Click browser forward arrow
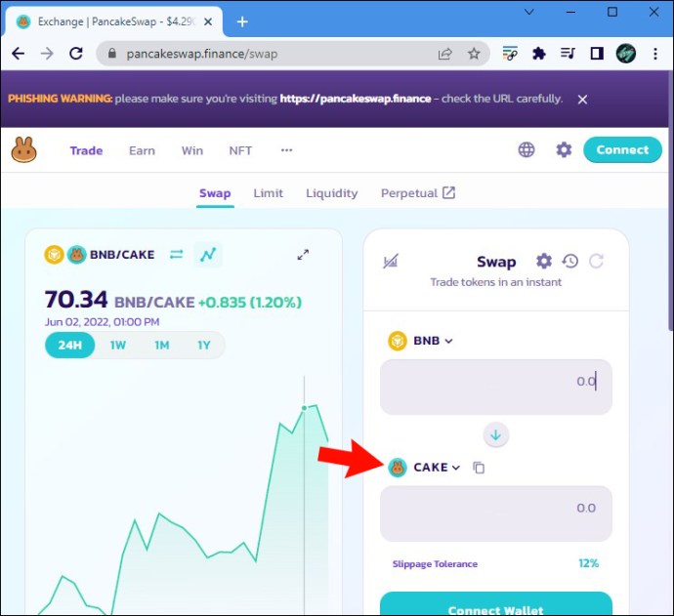This screenshot has width=674, height=616. coord(47,54)
